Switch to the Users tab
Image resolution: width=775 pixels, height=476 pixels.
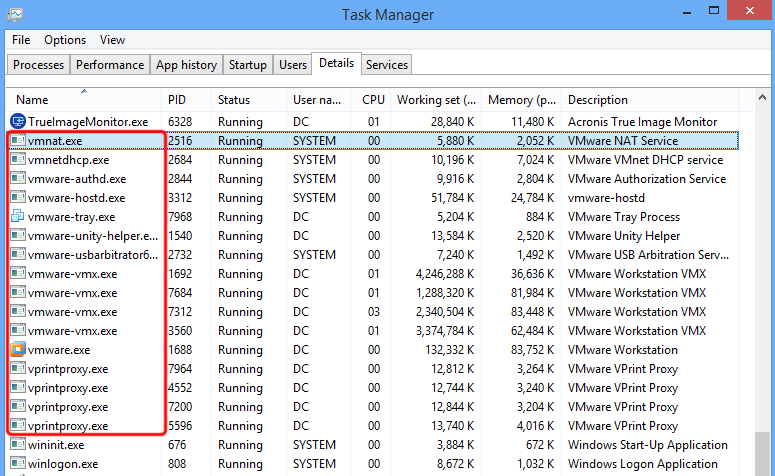293,65
